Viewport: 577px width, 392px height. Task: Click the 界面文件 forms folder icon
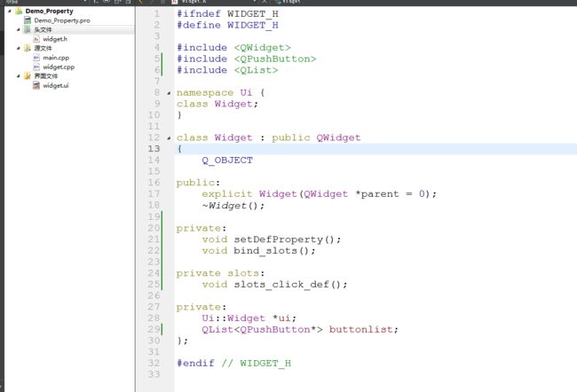pyautogui.click(x=28, y=76)
